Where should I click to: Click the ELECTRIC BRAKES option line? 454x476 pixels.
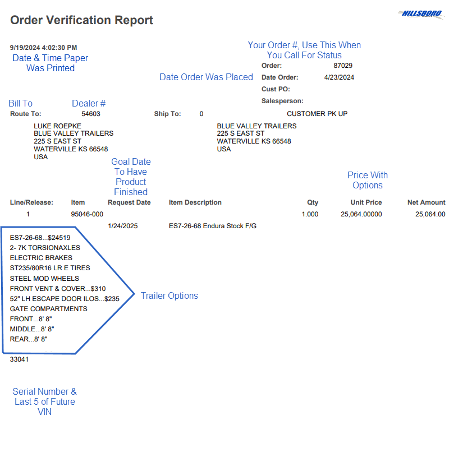pos(41,258)
